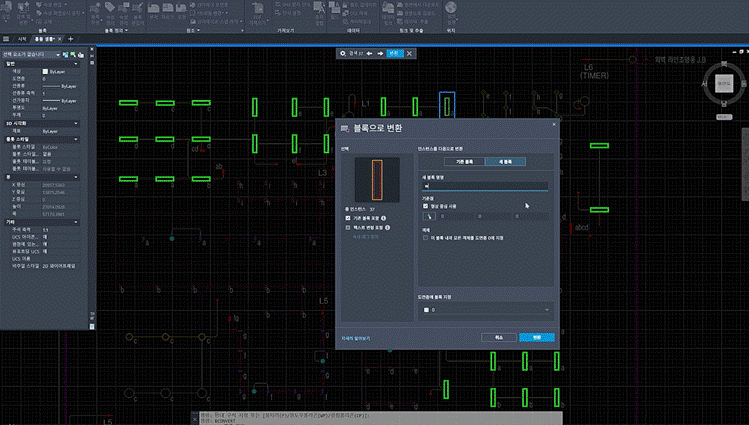
Task: Open the WCS dropdown below ViewCube
Action: click(x=724, y=117)
